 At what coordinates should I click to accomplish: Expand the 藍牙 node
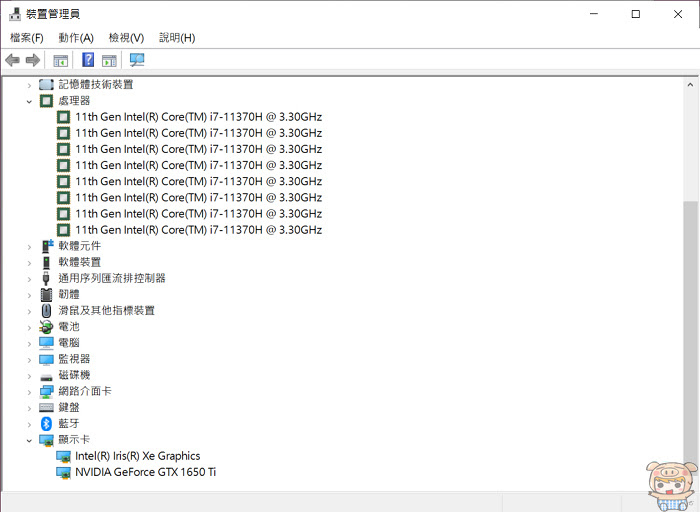29,424
